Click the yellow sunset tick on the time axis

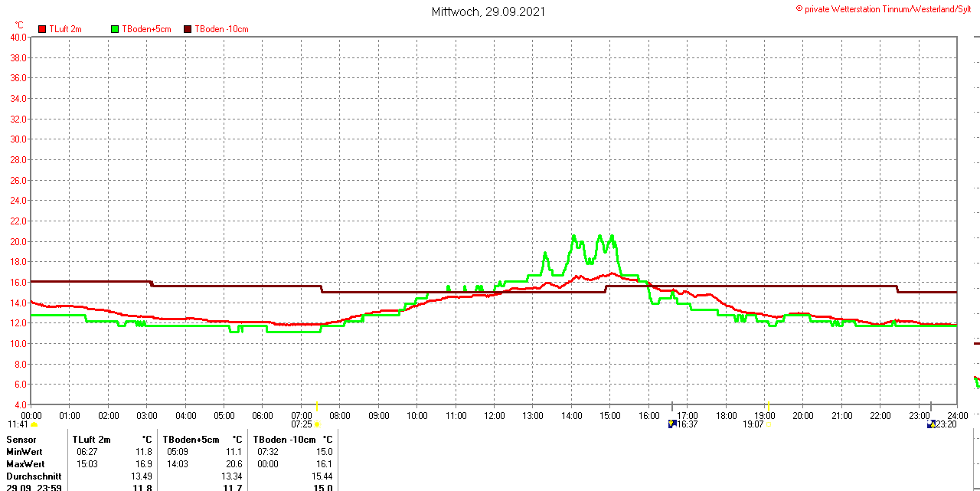click(769, 406)
